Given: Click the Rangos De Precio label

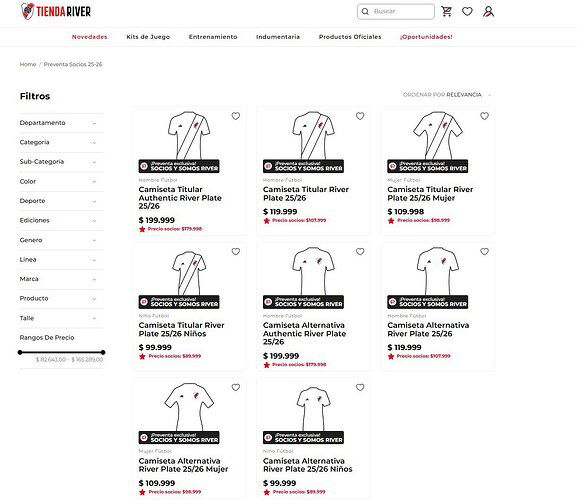Looking at the screenshot, I should (47, 337).
